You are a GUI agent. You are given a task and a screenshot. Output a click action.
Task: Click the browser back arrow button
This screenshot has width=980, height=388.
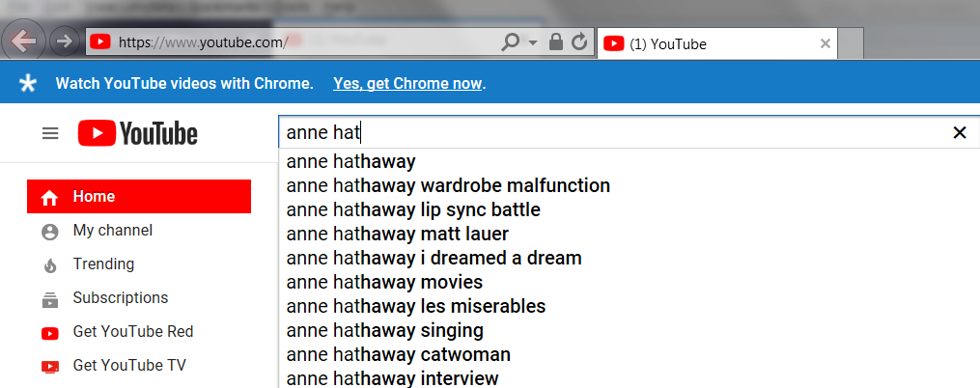click(24, 42)
